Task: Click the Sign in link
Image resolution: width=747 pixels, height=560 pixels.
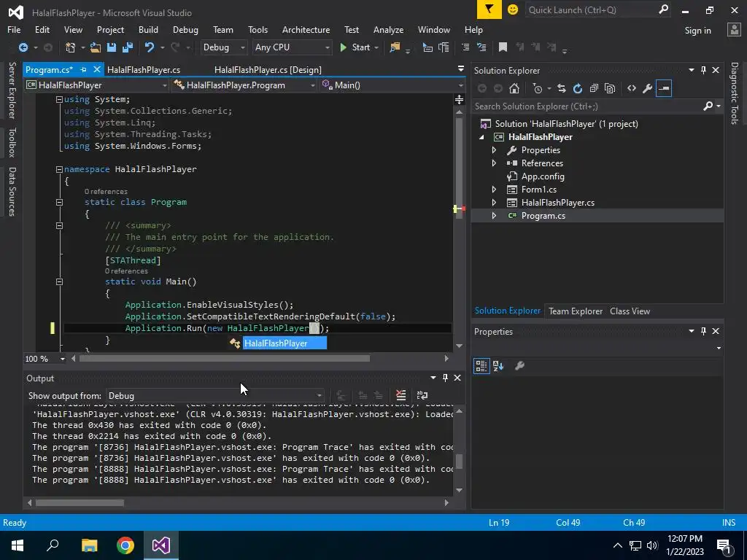Action: click(697, 31)
